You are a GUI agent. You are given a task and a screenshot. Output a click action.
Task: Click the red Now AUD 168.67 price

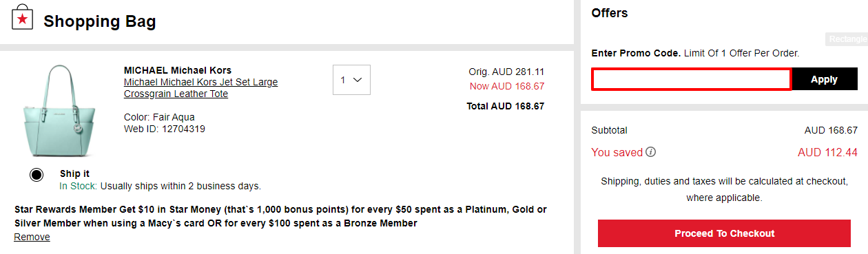tap(507, 86)
